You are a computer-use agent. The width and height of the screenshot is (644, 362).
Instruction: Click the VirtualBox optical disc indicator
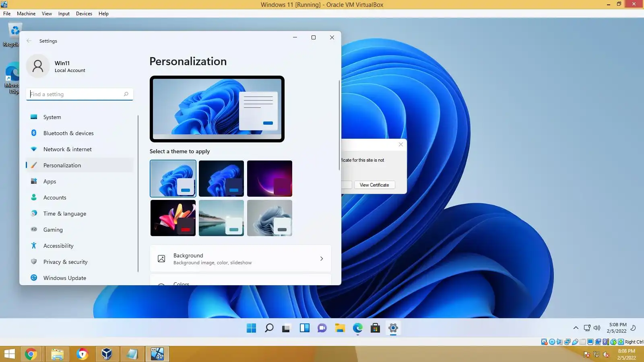[552, 342]
